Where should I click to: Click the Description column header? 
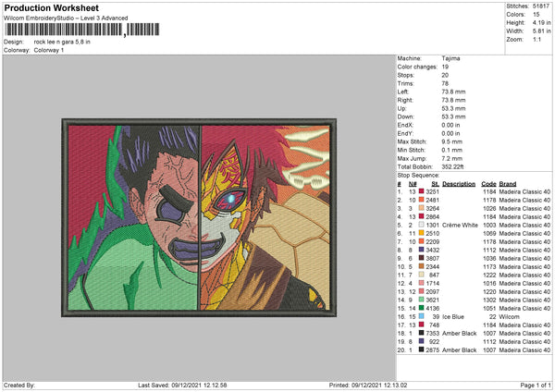click(459, 184)
